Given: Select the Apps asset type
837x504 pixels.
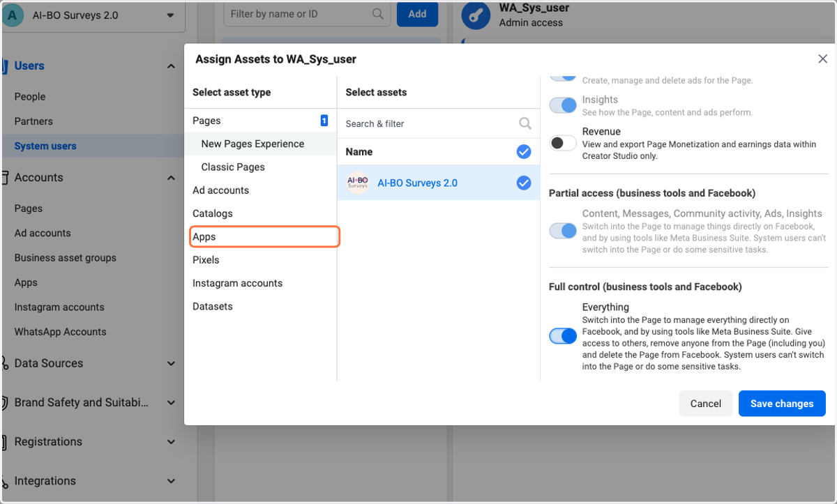Looking at the screenshot, I should 264,237.
